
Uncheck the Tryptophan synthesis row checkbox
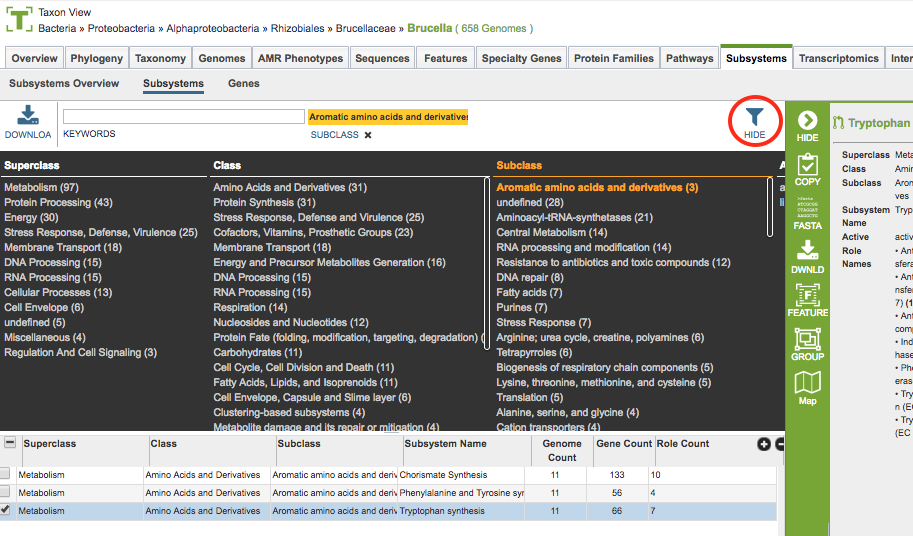point(5,510)
